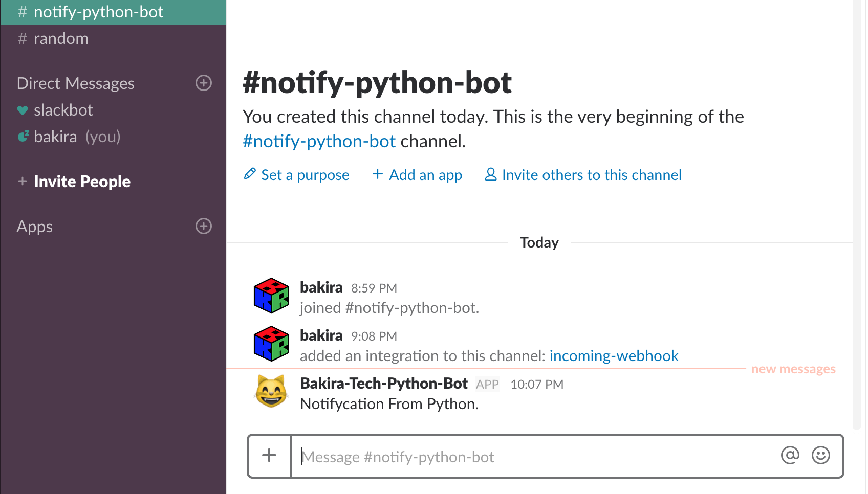Click bakira's cube avatar at 8:59 PM
Screen dimensions: 868x494
point(271,296)
